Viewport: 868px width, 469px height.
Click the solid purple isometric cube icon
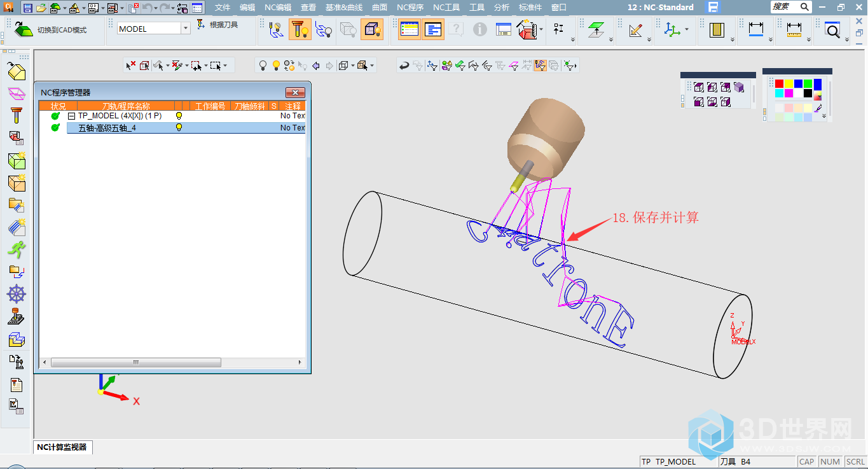(739, 87)
